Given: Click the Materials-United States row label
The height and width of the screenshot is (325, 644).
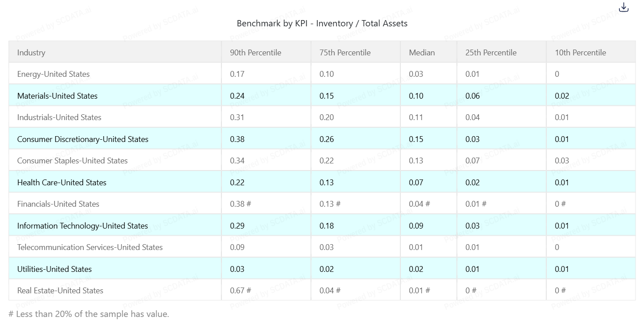Looking at the screenshot, I should [x=57, y=96].
